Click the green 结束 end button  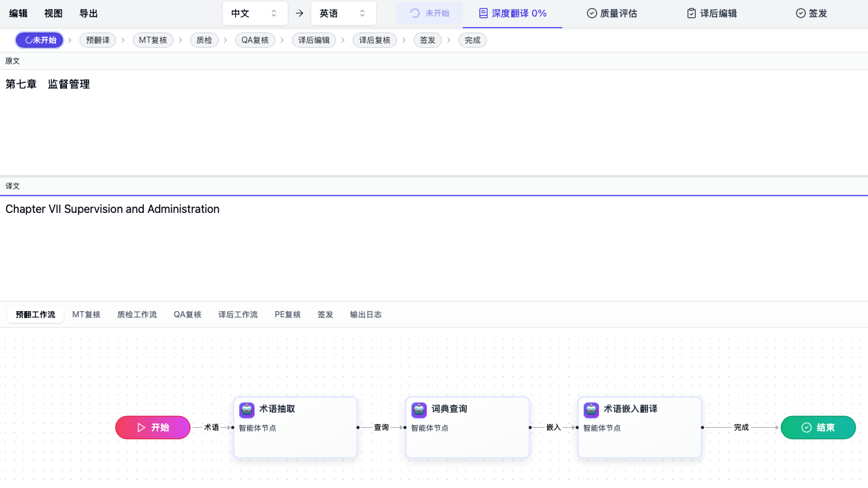click(x=818, y=428)
